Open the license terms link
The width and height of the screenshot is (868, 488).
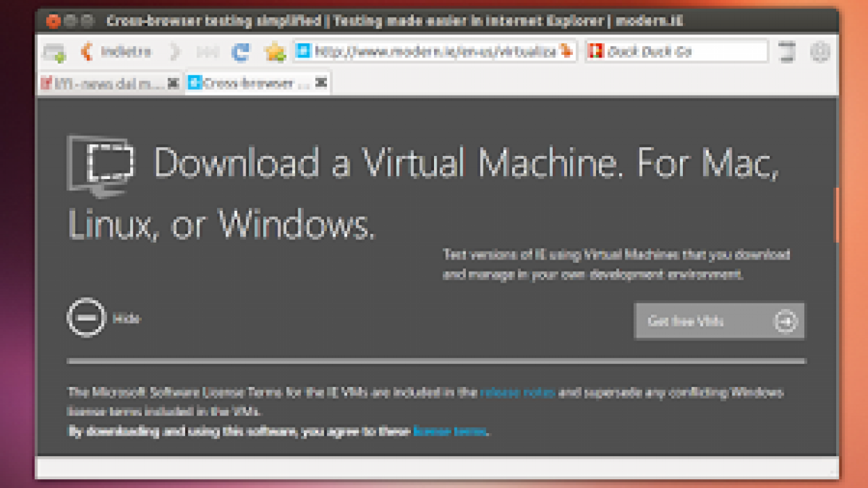tap(449, 431)
